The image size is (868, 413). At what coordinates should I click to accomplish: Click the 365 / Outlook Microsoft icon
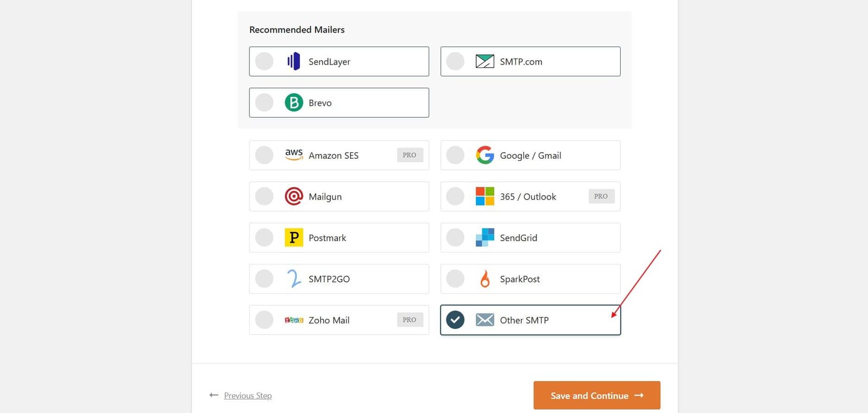pyautogui.click(x=483, y=196)
